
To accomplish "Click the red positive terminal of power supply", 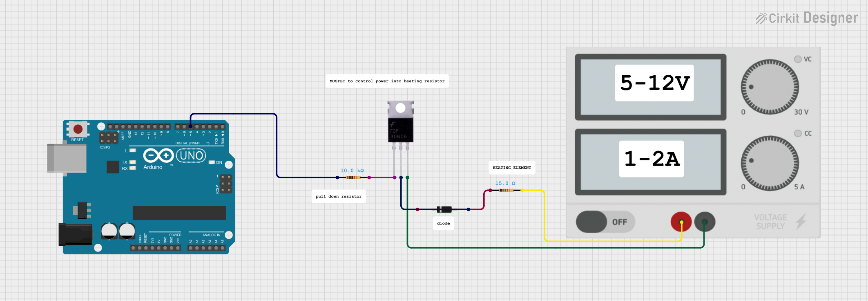I will pyautogui.click(x=681, y=222).
